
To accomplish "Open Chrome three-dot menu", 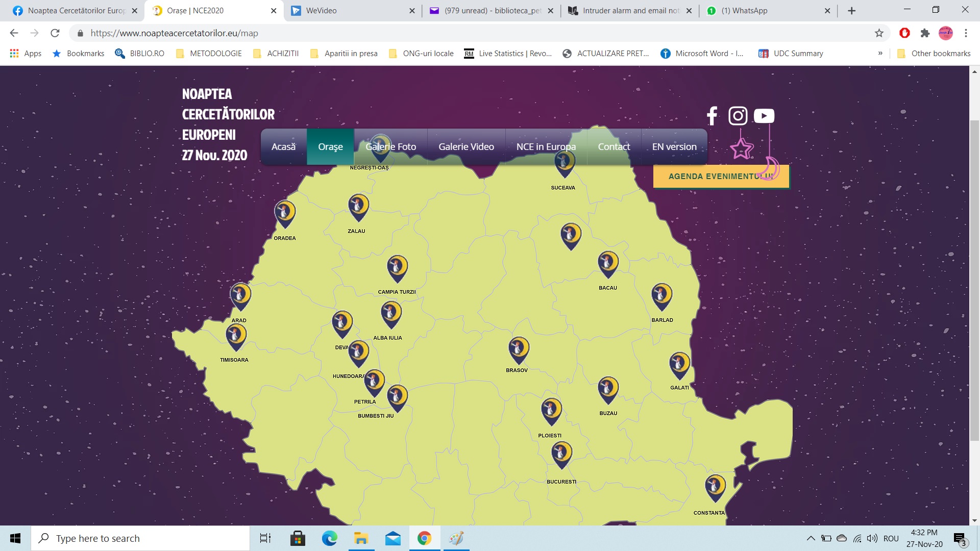I will [966, 33].
